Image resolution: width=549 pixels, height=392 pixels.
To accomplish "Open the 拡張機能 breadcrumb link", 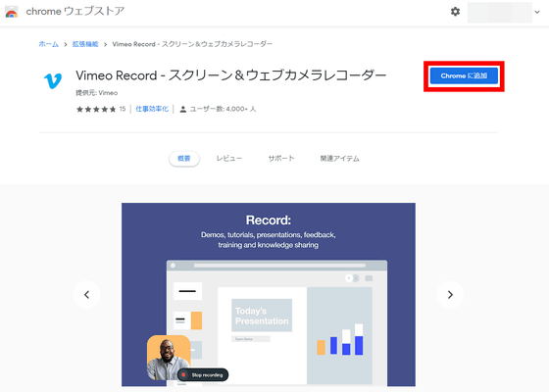I will pyautogui.click(x=85, y=44).
